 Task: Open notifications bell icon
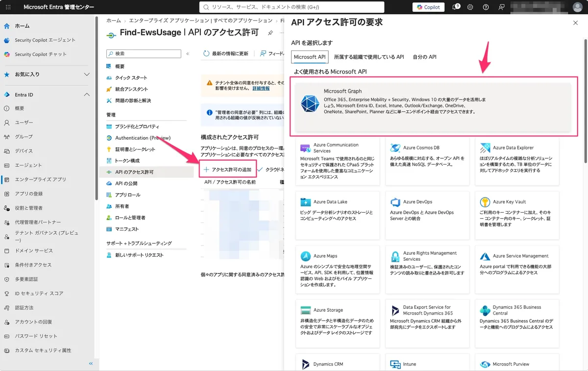456,7
